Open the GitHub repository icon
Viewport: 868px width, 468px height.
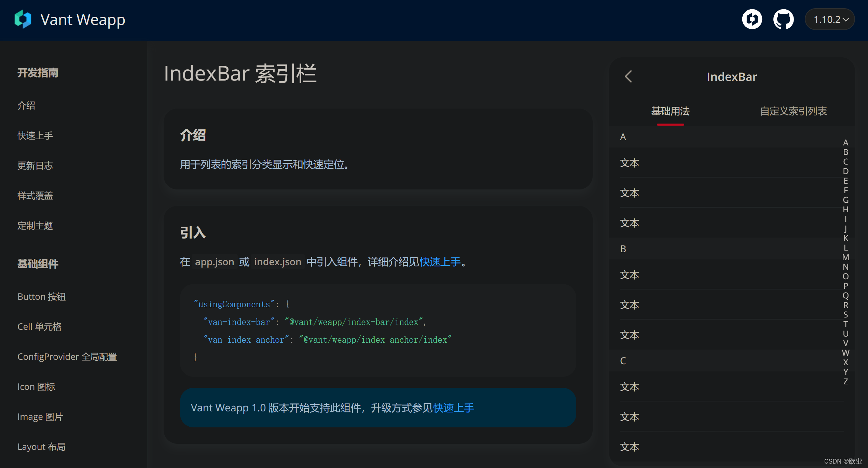click(x=783, y=19)
